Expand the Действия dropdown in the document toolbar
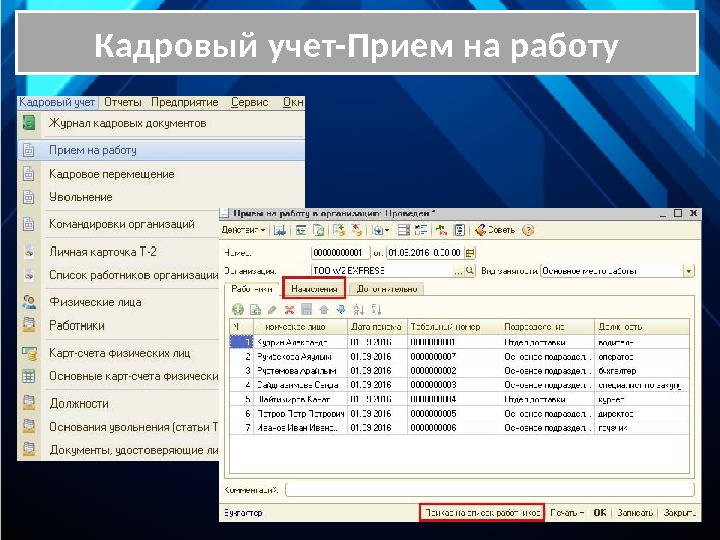The height and width of the screenshot is (540, 720). point(243,230)
